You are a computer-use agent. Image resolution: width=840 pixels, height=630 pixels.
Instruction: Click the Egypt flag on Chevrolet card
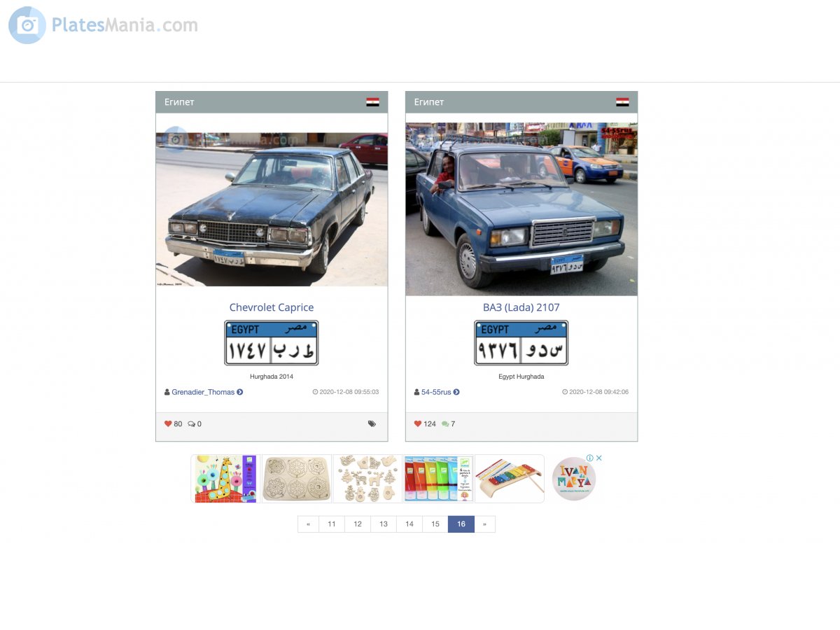coord(372,102)
